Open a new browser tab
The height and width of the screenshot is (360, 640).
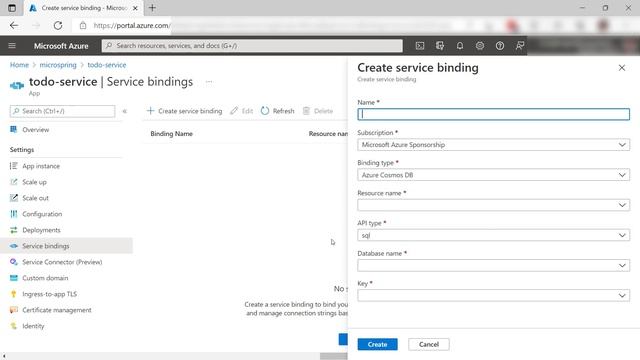point(152,8)
